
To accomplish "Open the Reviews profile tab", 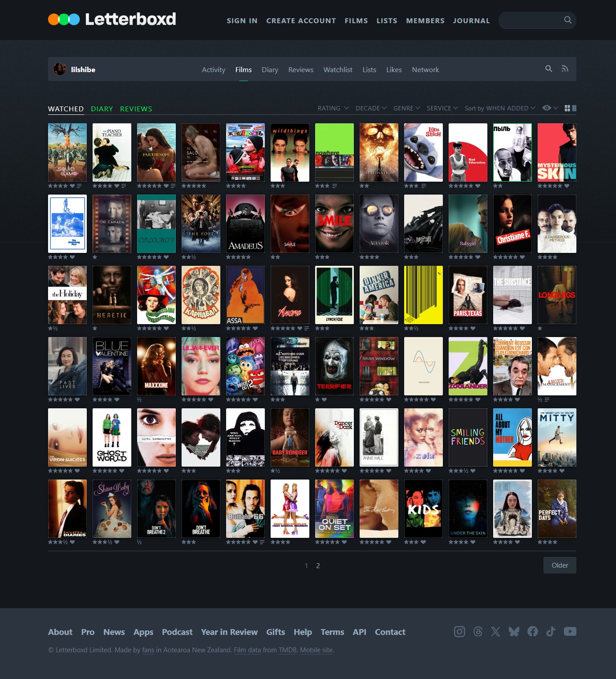I will [x=301, y=69].
